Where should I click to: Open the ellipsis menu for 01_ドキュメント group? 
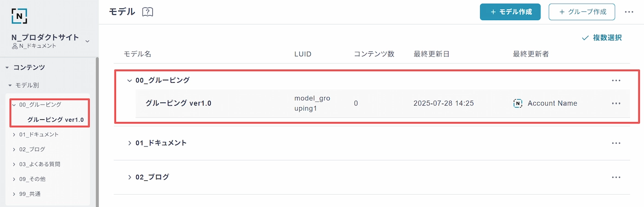pos(616,143)
